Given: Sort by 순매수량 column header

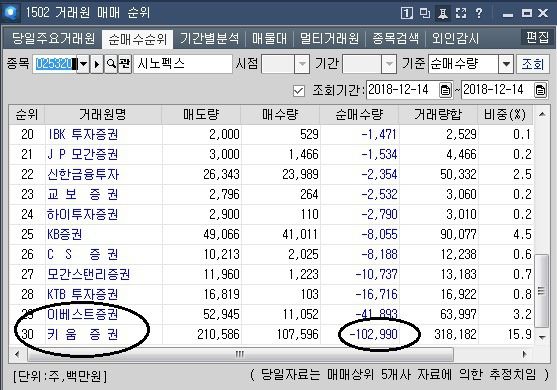Looking at the screenshot, I should point(359,115).
